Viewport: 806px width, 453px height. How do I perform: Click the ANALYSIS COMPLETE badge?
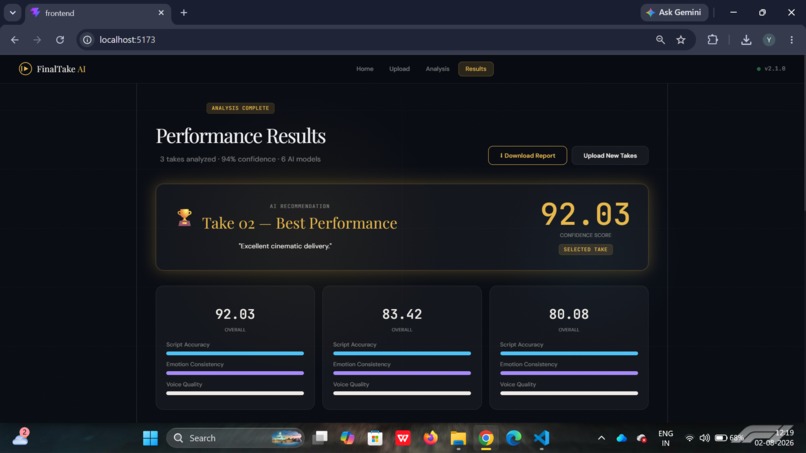[240, 108]
